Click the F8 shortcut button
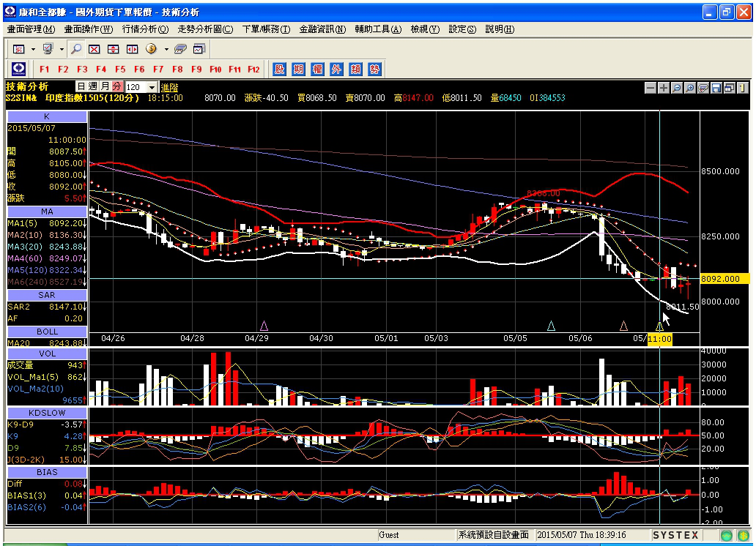This screenshot has height=546, width=756. click(x=177, y=70)
